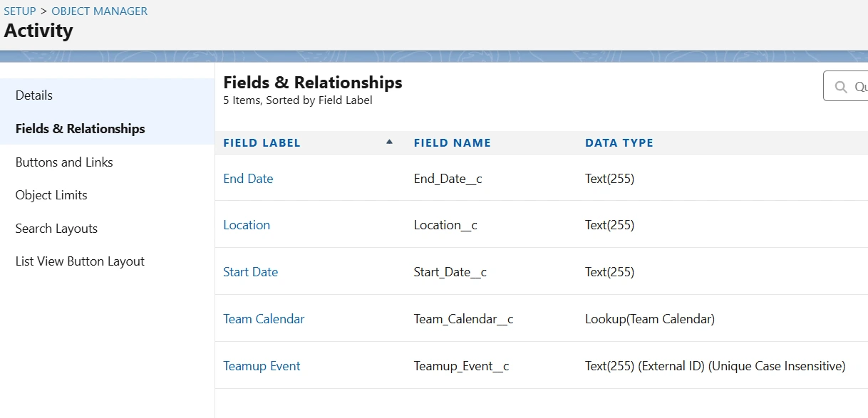868x418 pixels.
Task: Switch to Search Layouts section
Action: point(56,229)
